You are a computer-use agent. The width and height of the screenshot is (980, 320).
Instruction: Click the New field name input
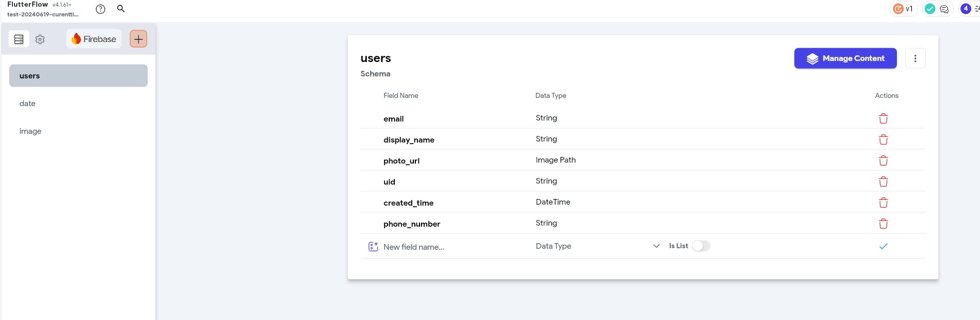451,247
